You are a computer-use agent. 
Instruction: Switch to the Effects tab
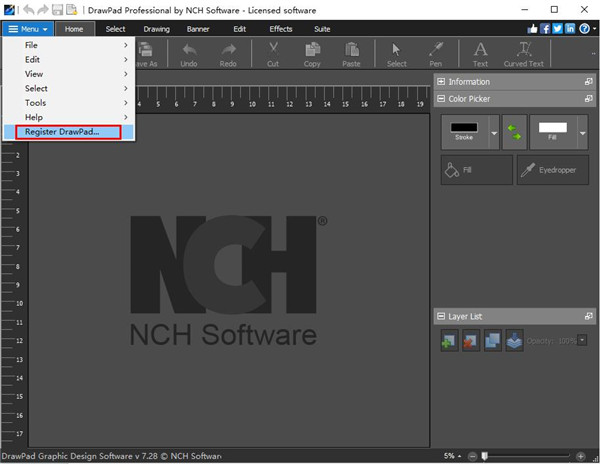point(281,29)
